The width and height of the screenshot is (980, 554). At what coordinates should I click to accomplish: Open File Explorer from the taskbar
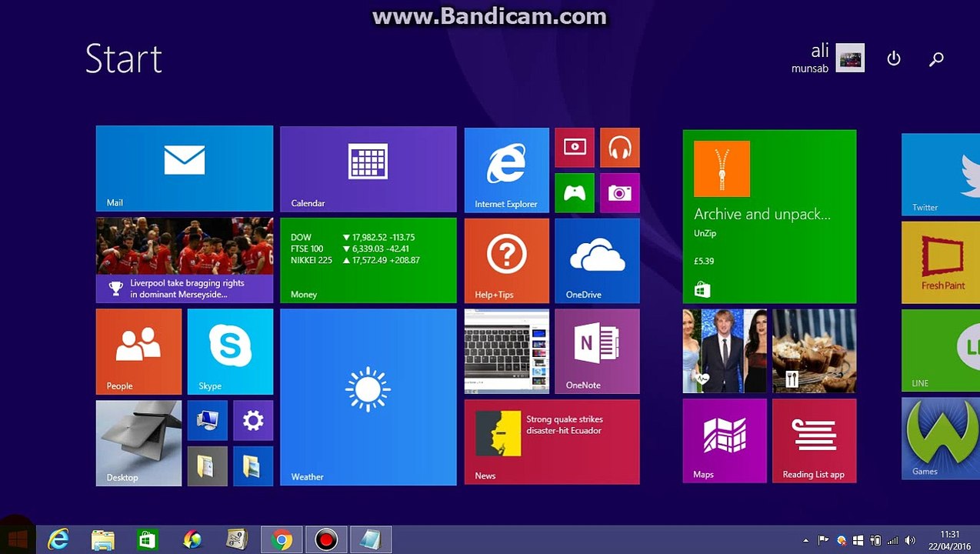point(102,540)
